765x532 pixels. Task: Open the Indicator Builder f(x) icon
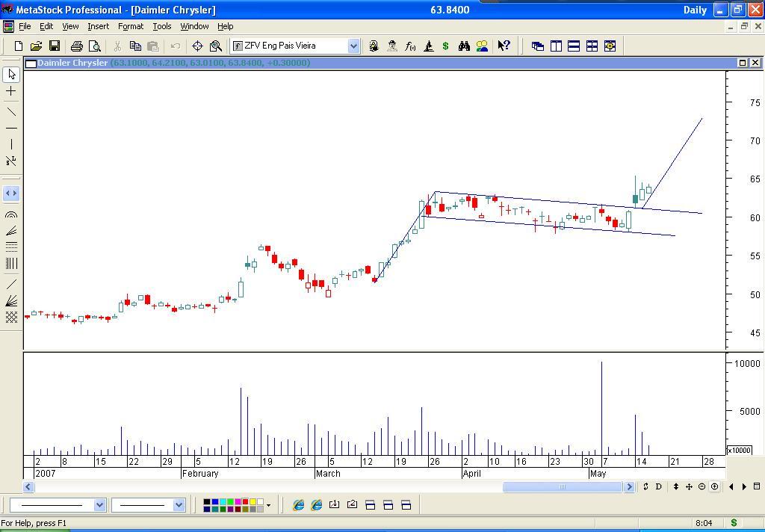click(410, 46)
